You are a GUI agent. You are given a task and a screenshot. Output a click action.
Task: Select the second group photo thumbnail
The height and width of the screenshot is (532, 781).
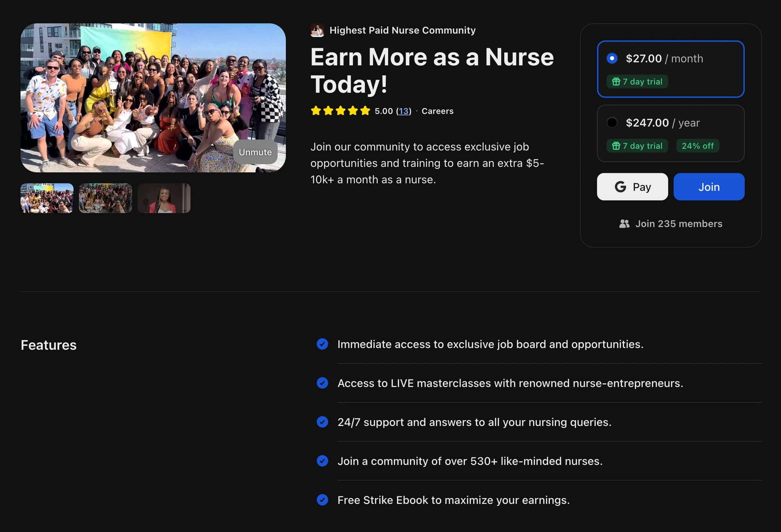(x=105, y=198)
